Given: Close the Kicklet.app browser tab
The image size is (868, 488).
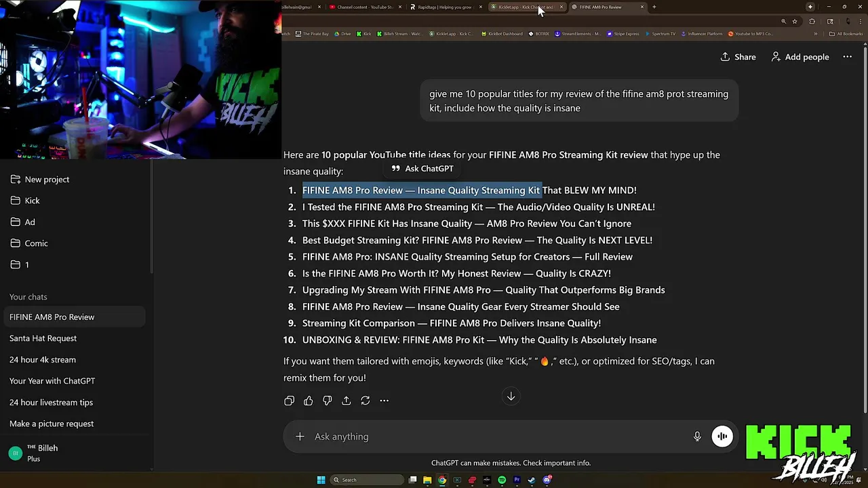Looking at the screenshot, I should [x=561, y=7].
